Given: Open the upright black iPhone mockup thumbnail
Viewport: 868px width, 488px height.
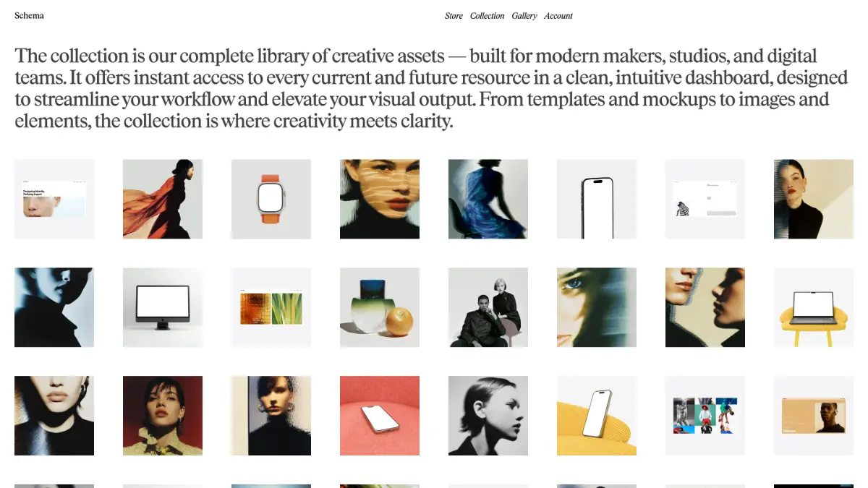Looking at the screenshot, I should tap(597, 199).
